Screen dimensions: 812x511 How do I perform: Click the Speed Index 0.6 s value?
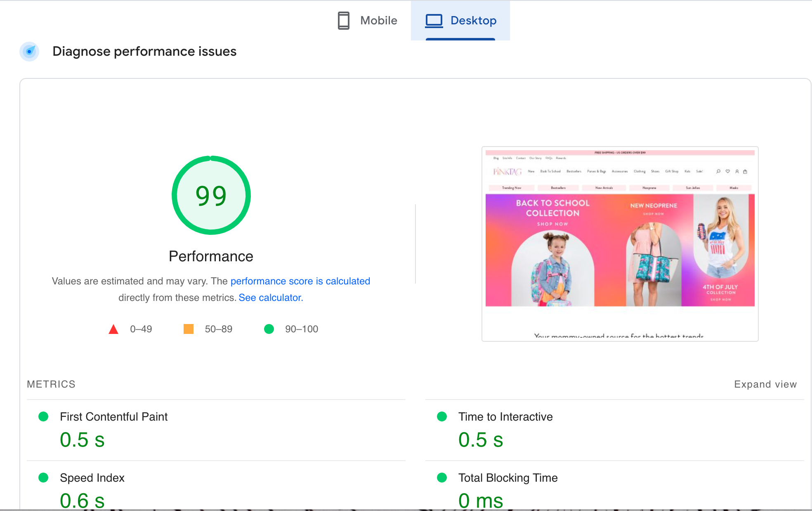tap(82, 500)
